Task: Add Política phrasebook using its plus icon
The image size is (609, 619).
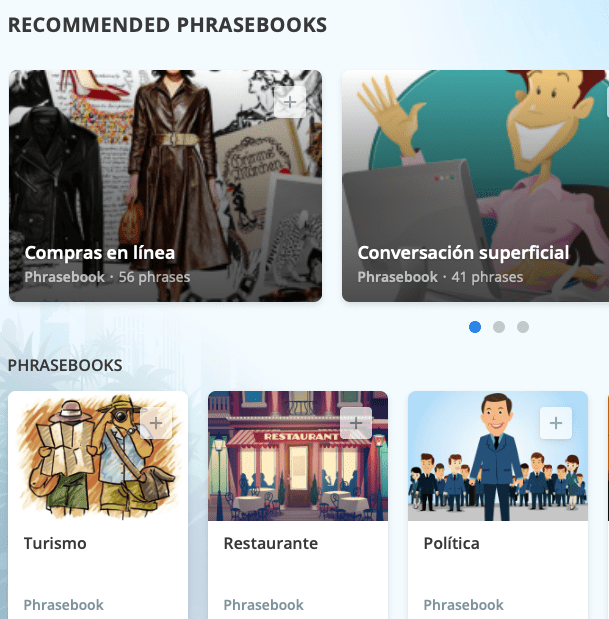Action: pos(556,423)
